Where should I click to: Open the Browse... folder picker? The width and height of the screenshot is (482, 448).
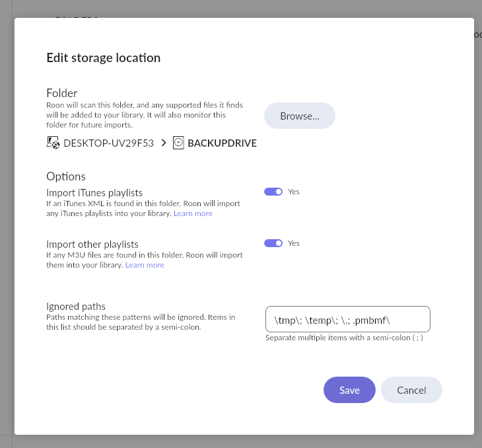(x=300, y=116)
